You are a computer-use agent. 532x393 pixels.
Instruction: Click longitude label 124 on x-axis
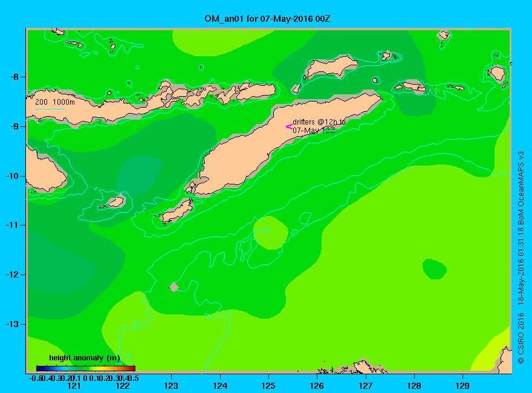pos(220,386)
